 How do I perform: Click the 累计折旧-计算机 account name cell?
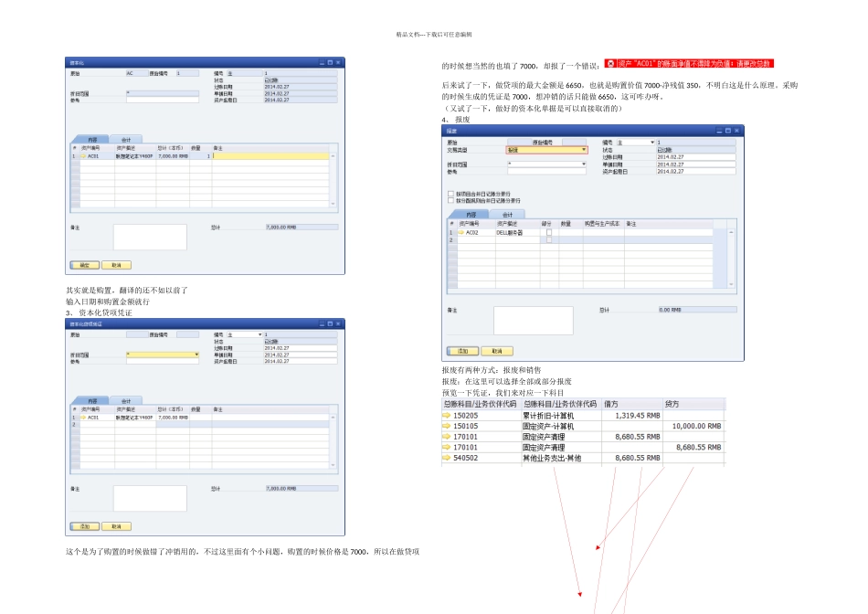561,415
